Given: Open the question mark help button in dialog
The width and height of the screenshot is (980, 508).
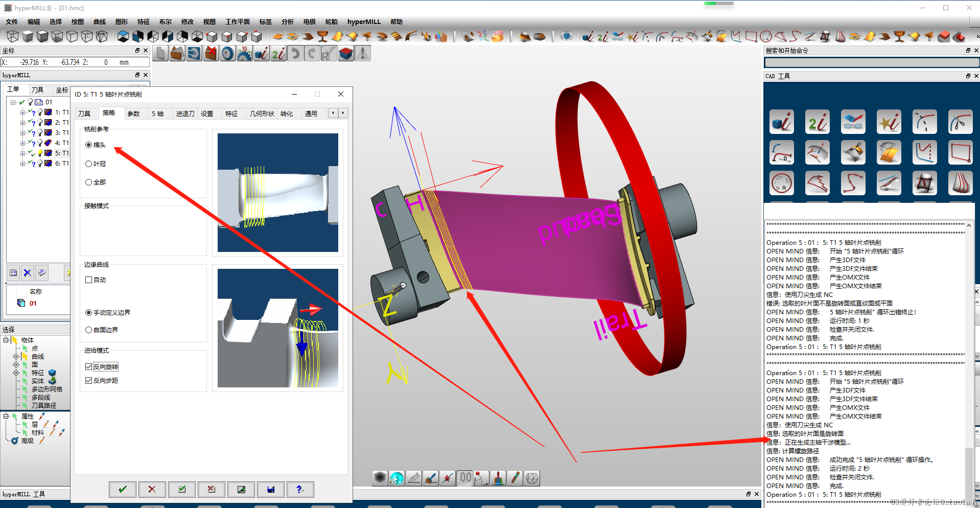Looking at the screenshot, I should (x=300, y=489).
